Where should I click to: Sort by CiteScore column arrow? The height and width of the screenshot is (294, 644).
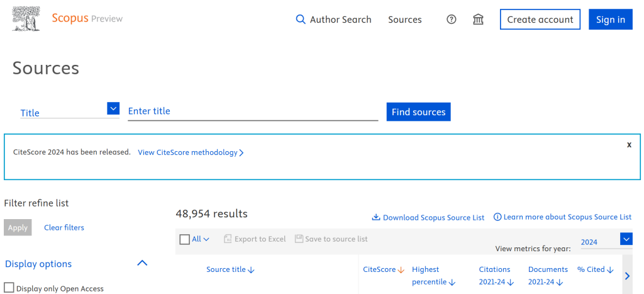[x=401, y=269]
